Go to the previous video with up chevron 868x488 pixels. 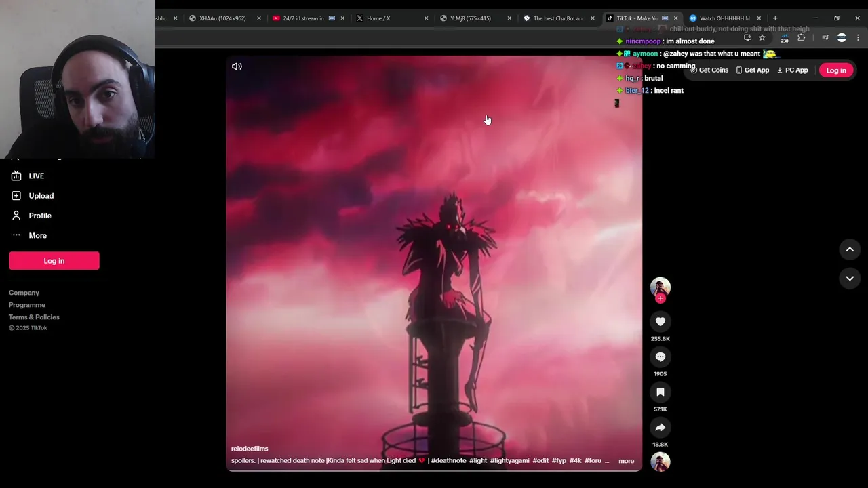pyautogui.click(x=850, y=249)
